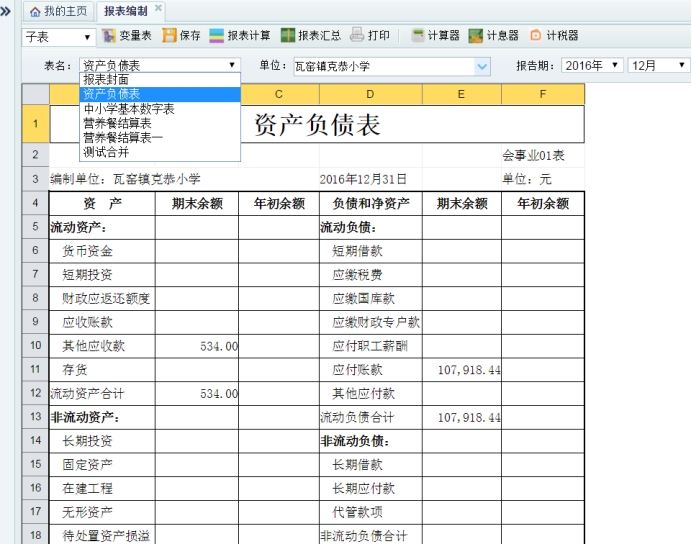Click the select-all corner cell
The height and width of the screenshot is (545, 692).
click(35, 94)
